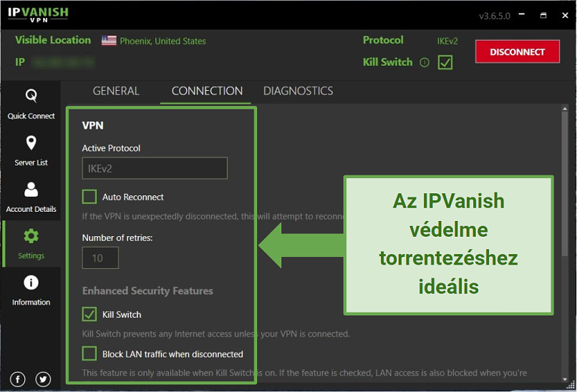This screenshot has height=392, width=577.
Task: Click the IKEv2 protocol value in header
Action: pyautogui.click(x=447, y=41)
